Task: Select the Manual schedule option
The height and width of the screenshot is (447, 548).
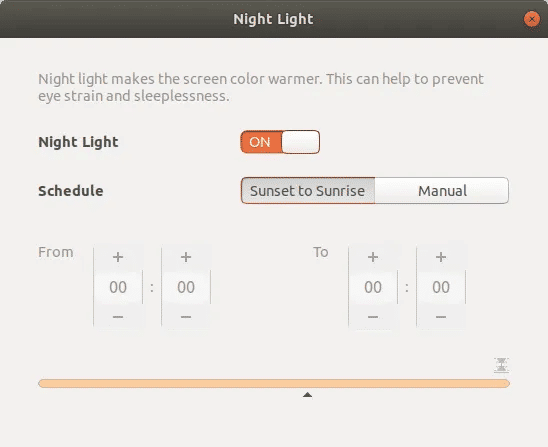Action: pyautogui.click(x=442, y=191)
